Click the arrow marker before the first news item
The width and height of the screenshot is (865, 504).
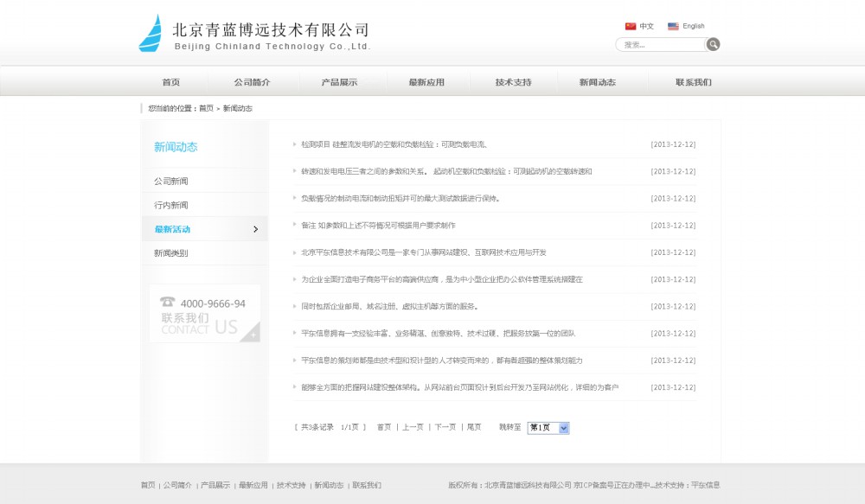tap(292, 144)
